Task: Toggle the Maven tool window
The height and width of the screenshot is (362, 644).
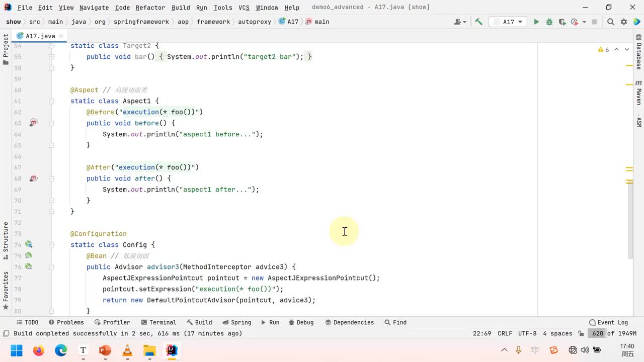Action: point(638,93)
